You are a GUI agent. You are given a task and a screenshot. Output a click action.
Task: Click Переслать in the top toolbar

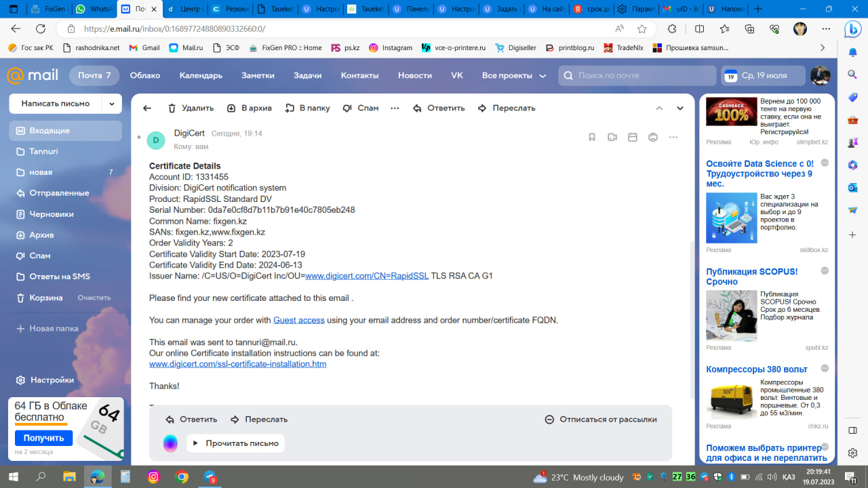point(507,108)
